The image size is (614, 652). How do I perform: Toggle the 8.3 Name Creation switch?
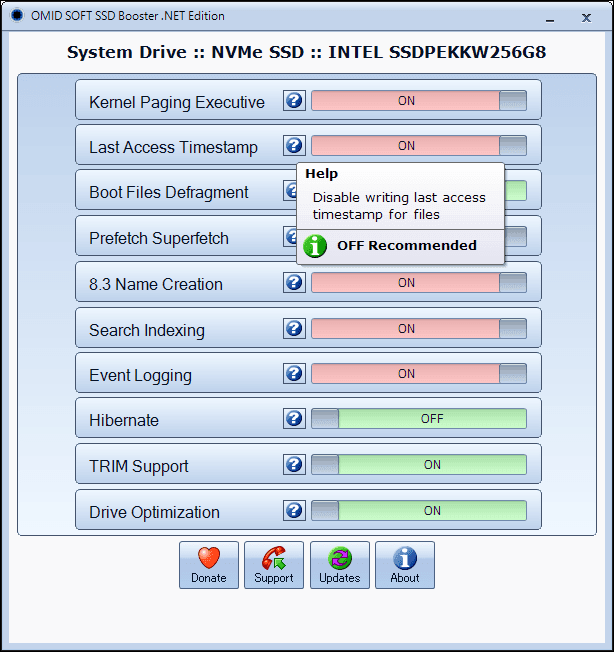click(x=419, y=283)
